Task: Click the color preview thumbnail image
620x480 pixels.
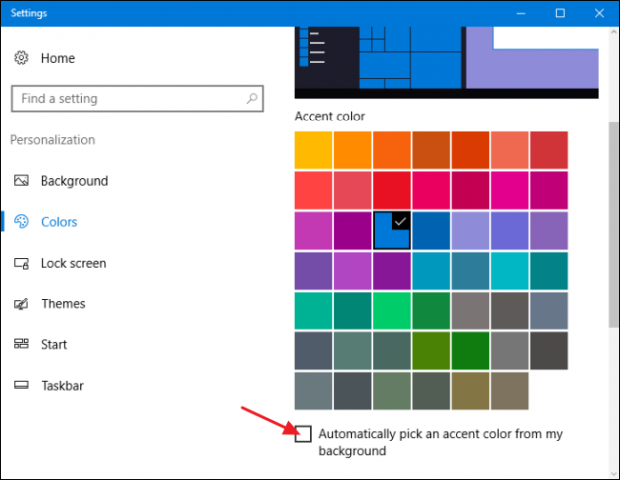Action: (446, 62)
